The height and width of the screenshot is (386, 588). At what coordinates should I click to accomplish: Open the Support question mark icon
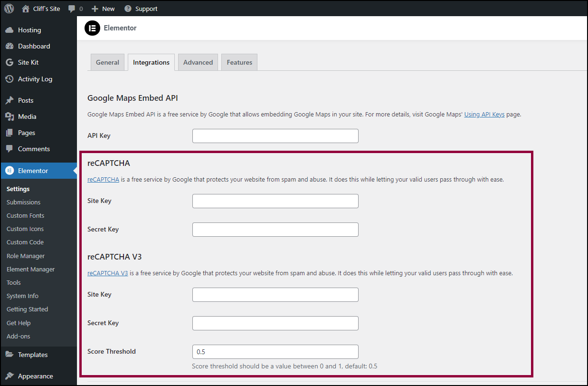128,9
